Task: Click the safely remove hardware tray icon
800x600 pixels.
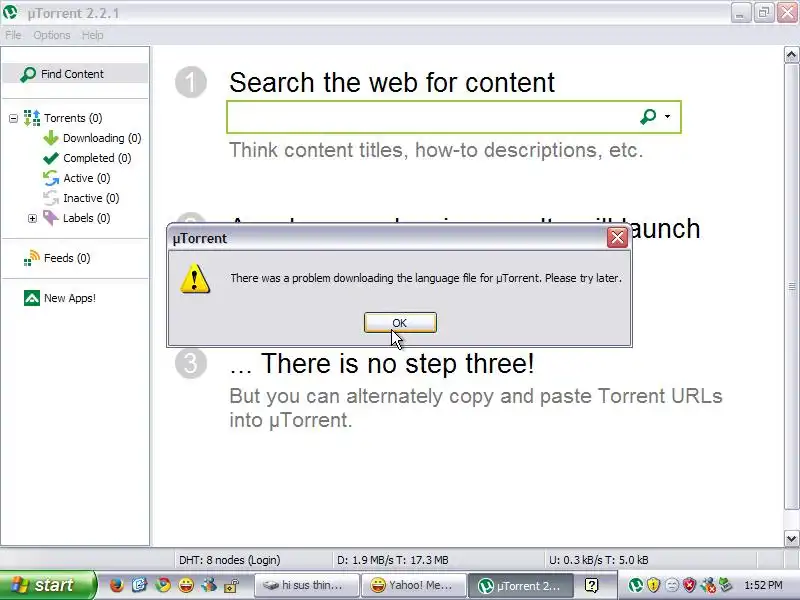Action: (x=726, y=585)
